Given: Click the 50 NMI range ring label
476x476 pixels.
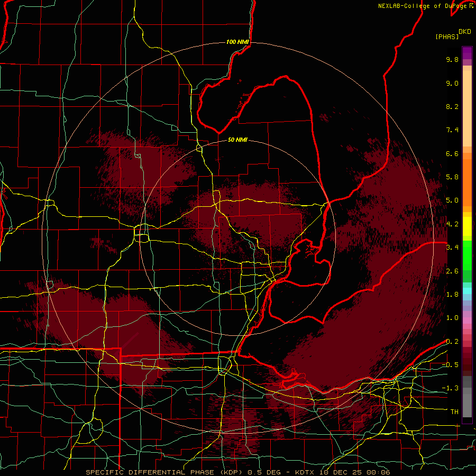Looking at the screenshot, I should [237, 140].
